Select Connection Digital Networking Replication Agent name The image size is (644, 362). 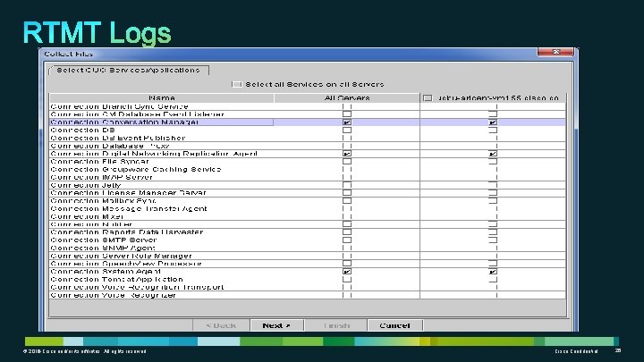pyautogui.click(x=154, y=154)
